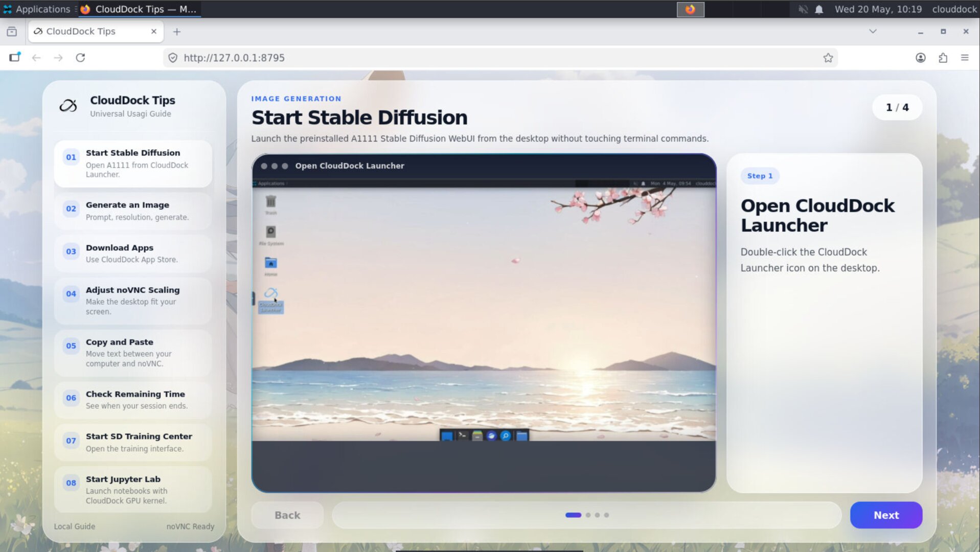Toggle the Firefox sidebar icon
Screen dimensions: 980x552
pos(15,57)
